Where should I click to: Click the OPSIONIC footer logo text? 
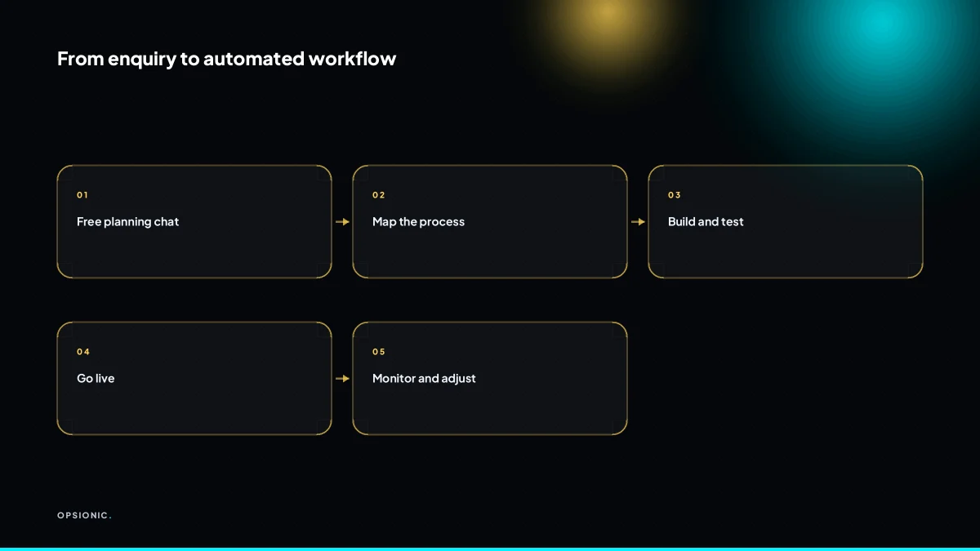click(84, 515)
